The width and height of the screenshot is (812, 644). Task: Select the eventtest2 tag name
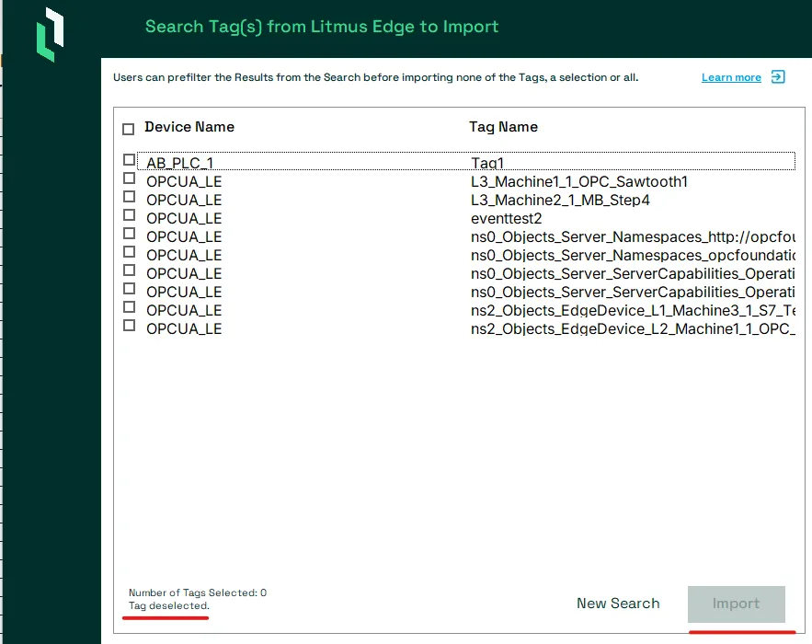click(506, 219)
